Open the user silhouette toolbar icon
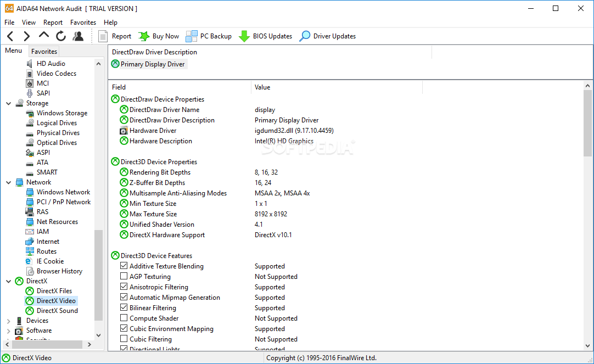 click(x=78, y=36)
